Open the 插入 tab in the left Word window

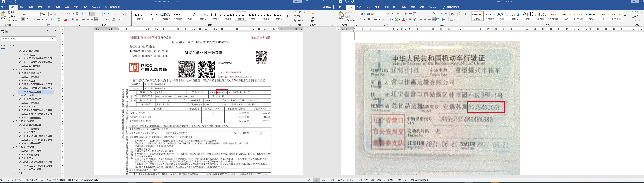tap(22, 7)
